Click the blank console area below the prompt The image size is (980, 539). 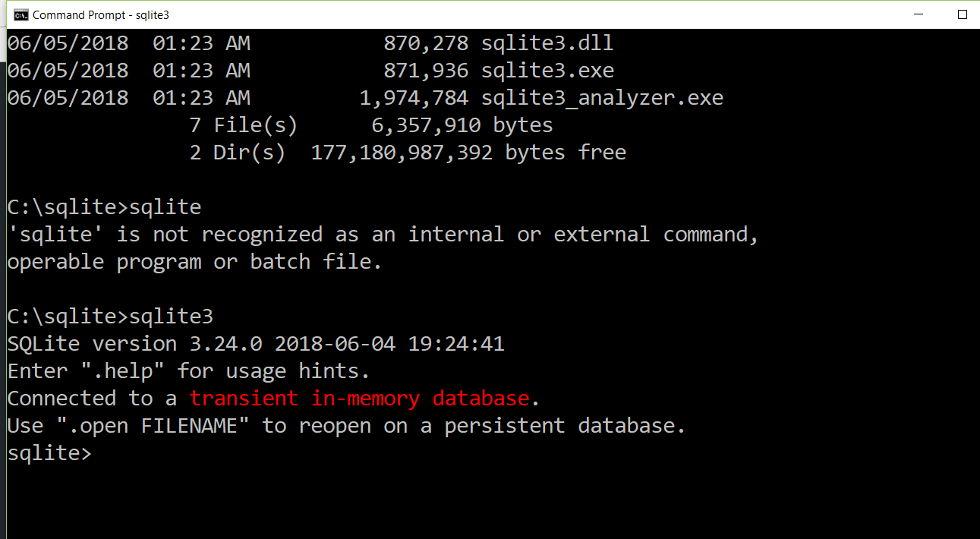[455, 501]
